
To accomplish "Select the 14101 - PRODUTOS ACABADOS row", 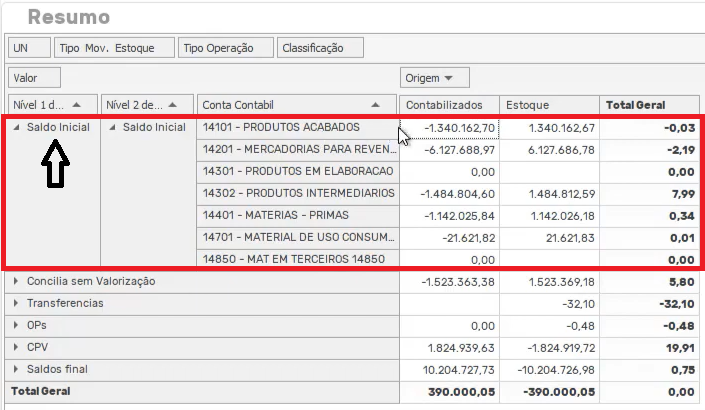I will 296,128.
